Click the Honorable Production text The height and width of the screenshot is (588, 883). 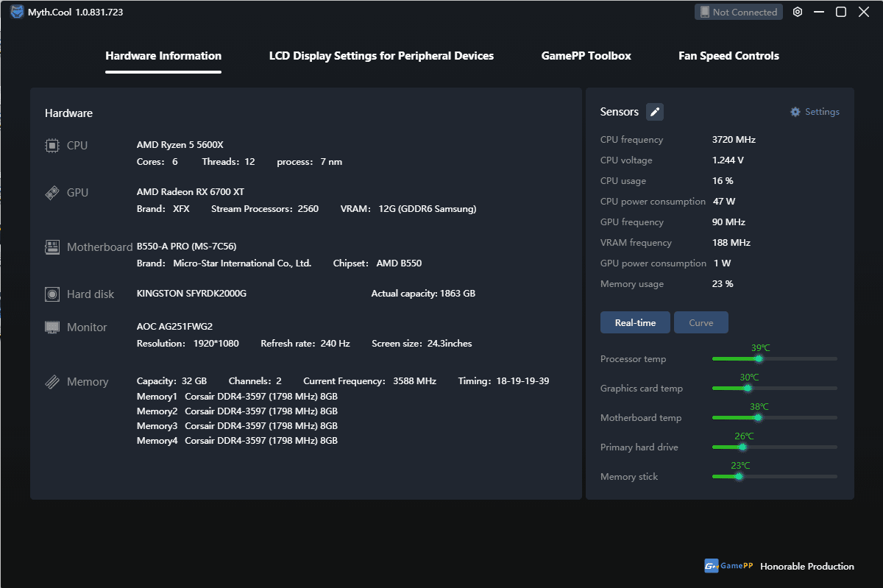(x=807, y=567)
